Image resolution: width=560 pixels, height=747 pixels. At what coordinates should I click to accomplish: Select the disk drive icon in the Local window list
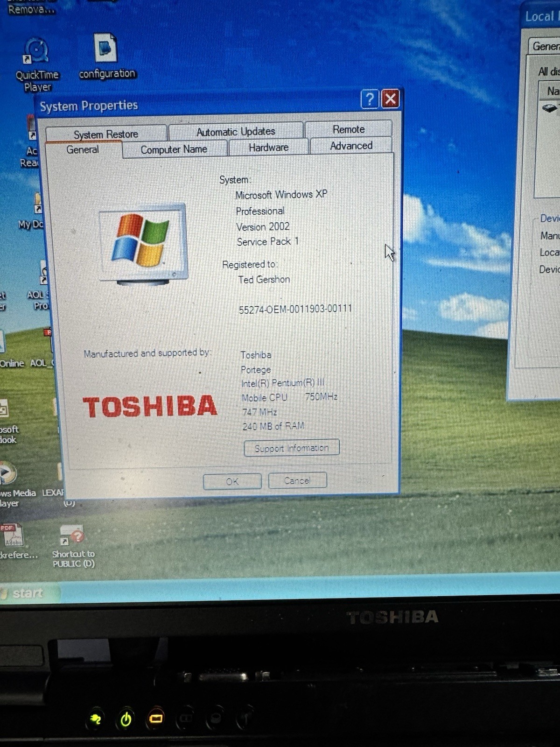pyautogui.click(x=550, y=108)
